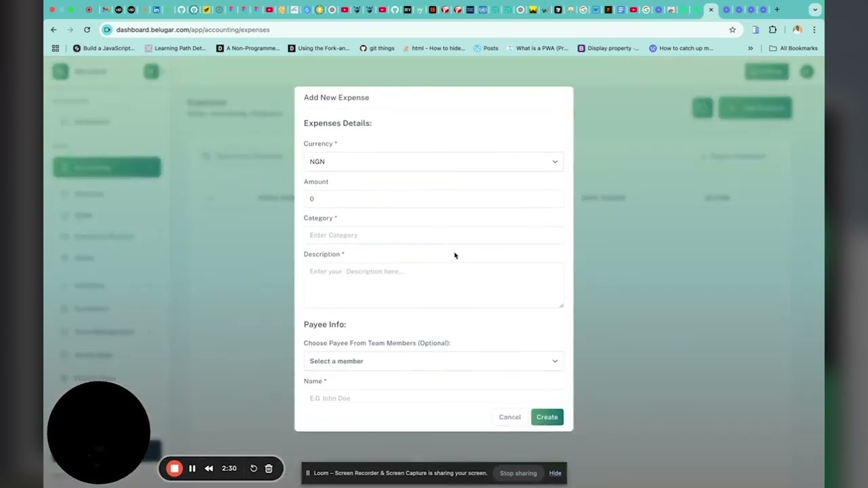Open the Posts bookmark
The height and width of the screenshot is (488, 868).
point(486,48)
